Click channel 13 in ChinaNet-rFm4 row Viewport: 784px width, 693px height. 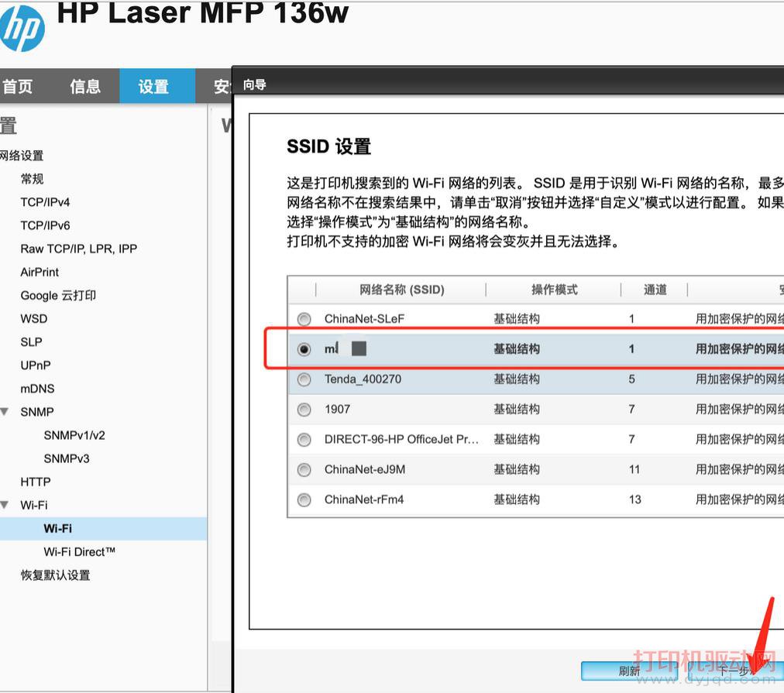coord(635,499)
